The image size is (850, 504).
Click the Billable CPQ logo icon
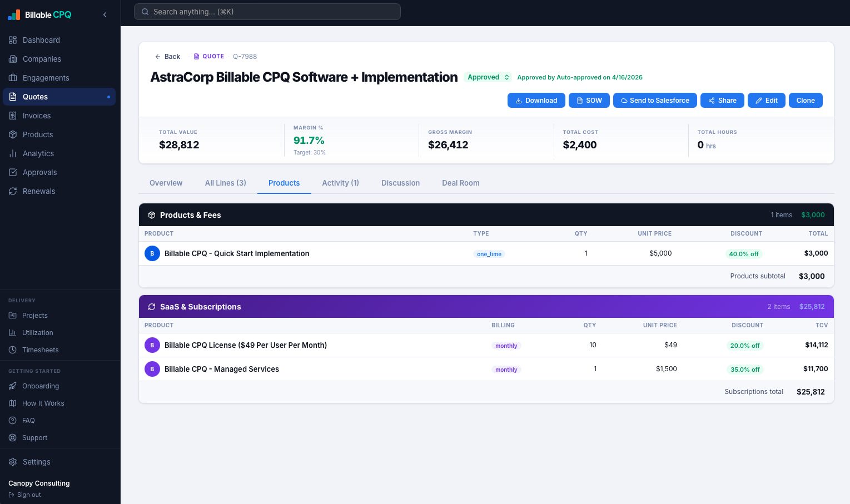14,15
